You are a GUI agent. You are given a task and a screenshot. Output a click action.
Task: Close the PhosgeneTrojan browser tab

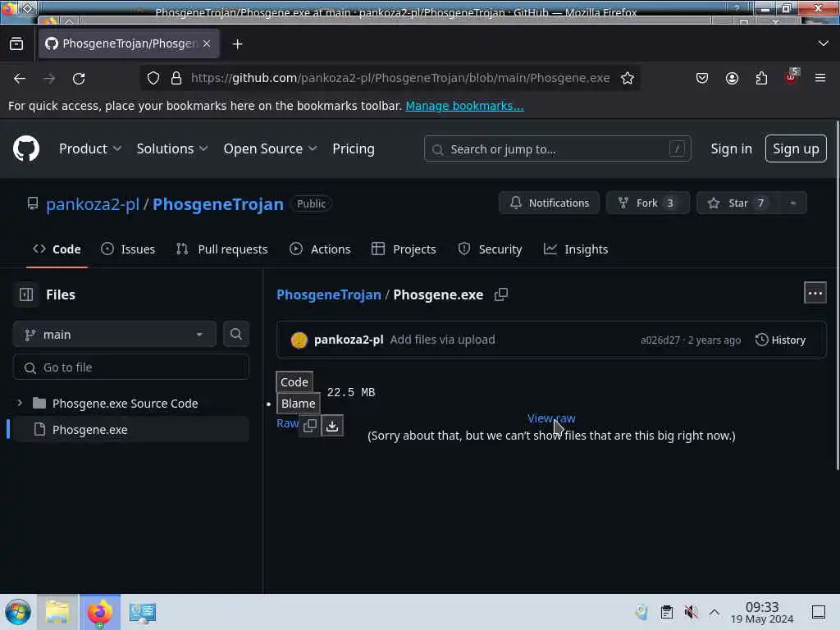pos(207,43)
